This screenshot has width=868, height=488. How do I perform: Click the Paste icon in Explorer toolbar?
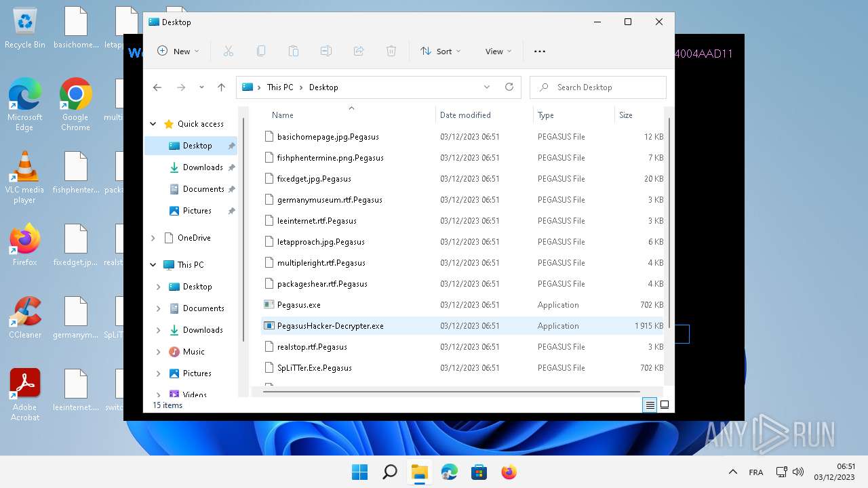click(294, 51)
